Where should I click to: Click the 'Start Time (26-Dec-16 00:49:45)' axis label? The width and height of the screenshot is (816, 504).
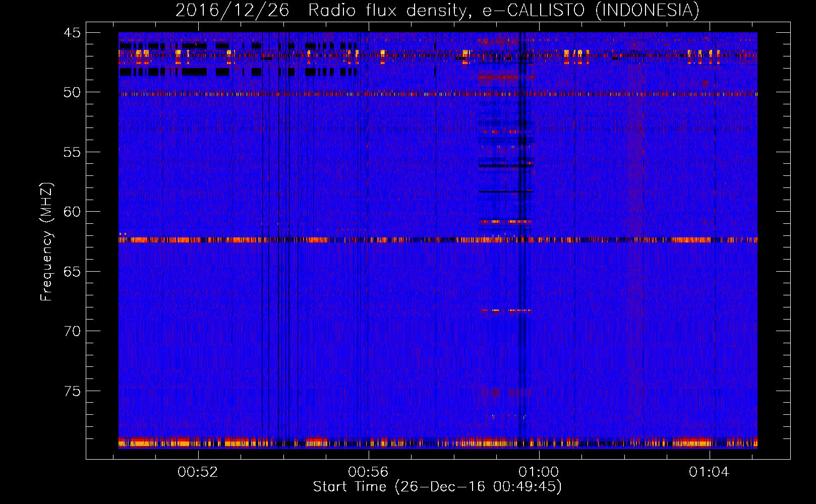437,487
